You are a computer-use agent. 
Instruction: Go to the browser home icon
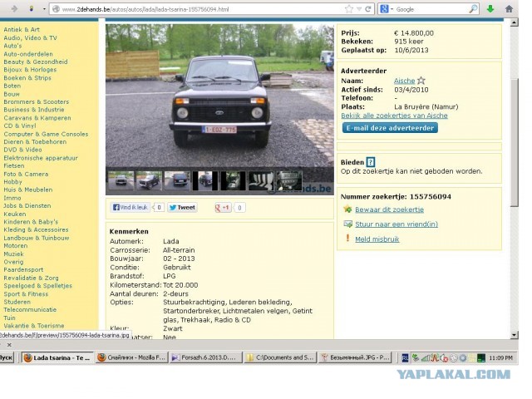pos(510,9)
